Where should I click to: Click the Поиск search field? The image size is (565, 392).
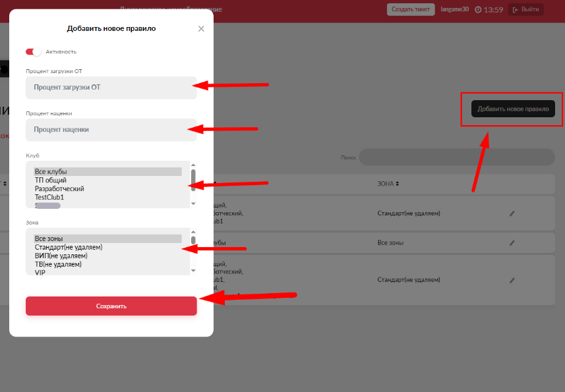click(456, 157)
